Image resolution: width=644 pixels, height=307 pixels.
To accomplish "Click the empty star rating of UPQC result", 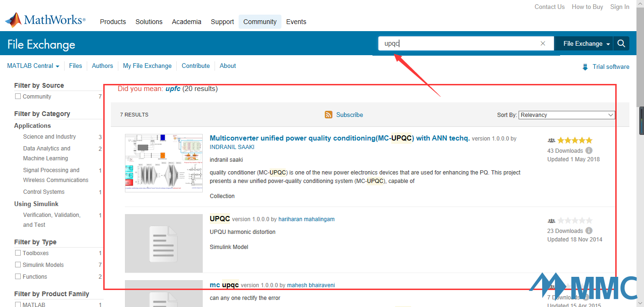I will pyautogui.click(x=575, y=221).
